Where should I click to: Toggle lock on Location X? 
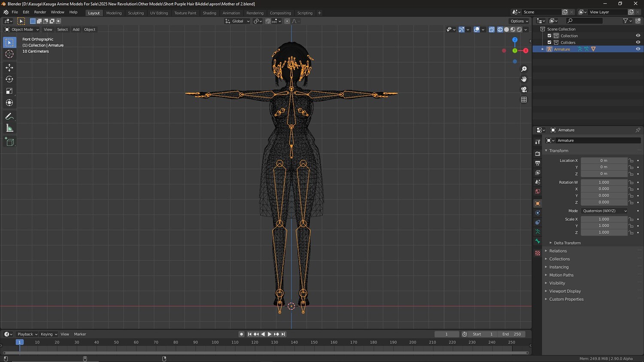(631, 161)
